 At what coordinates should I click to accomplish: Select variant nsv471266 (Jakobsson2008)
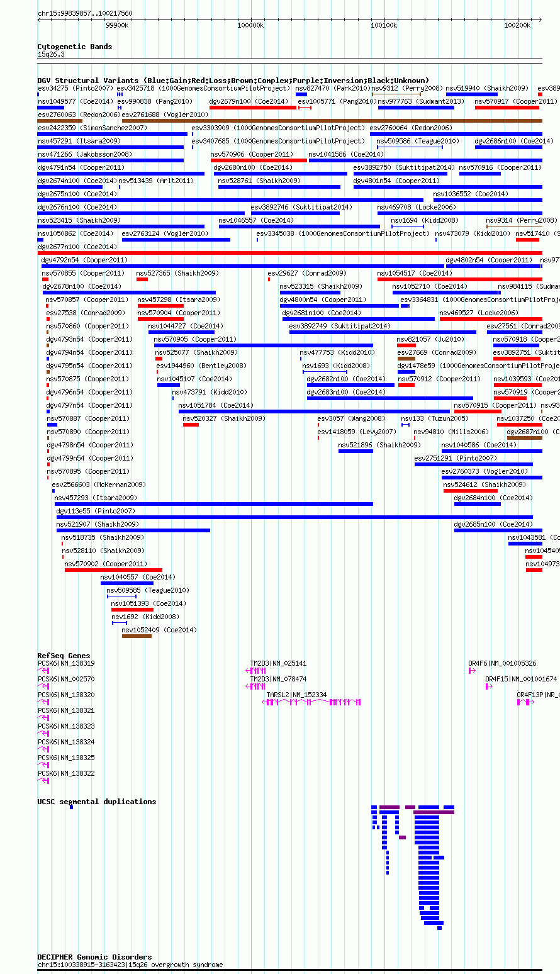click(x=84, y=154)
